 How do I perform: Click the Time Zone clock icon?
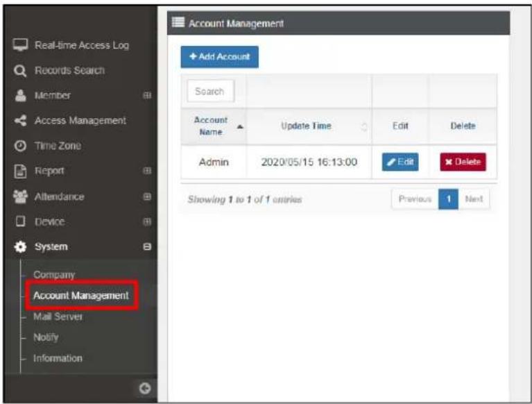[20, 146]
